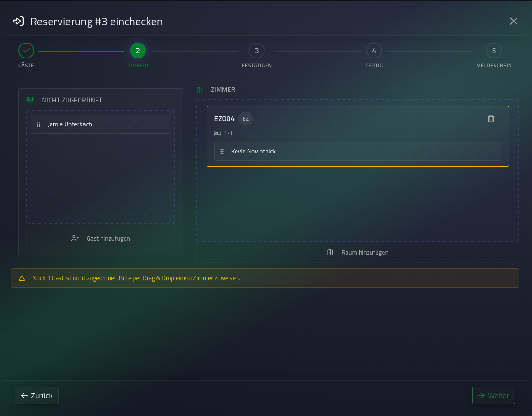Go to completed Gäste step
The height and width of the screenshot is (416, 532).
[26, 51]
